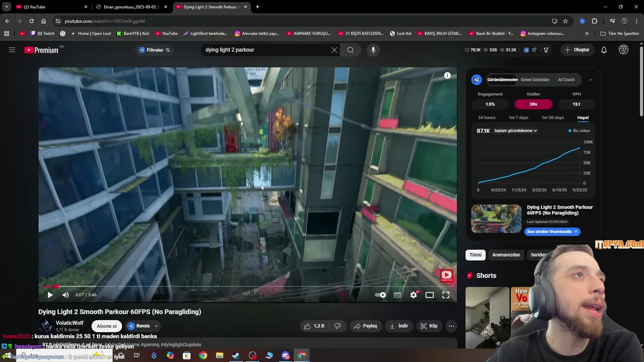Click the Oluştur create button
The height and width of the screenshot is (362, 644).
(577, 50)
